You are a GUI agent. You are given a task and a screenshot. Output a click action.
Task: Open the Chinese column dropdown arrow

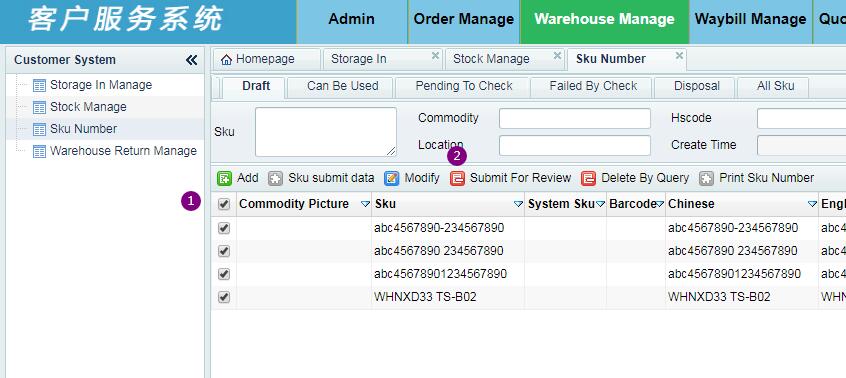coord(812,204)
